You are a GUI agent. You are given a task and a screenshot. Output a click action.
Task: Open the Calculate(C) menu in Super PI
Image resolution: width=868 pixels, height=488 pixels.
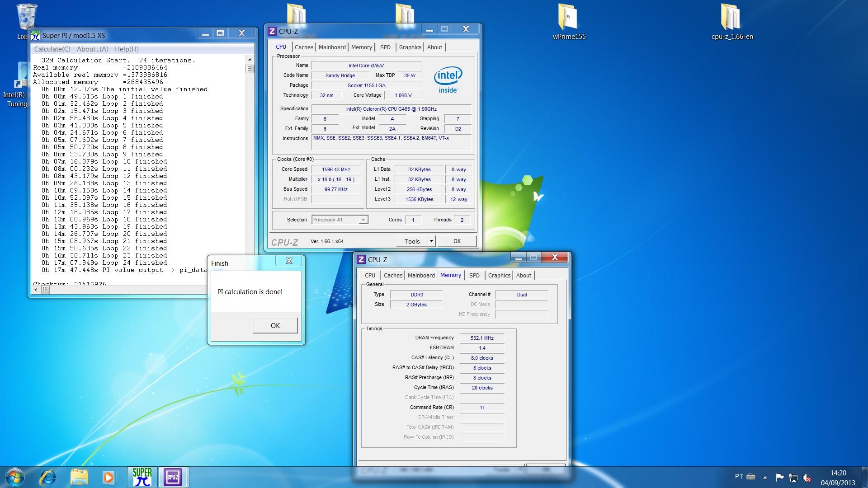coord(52,49)
